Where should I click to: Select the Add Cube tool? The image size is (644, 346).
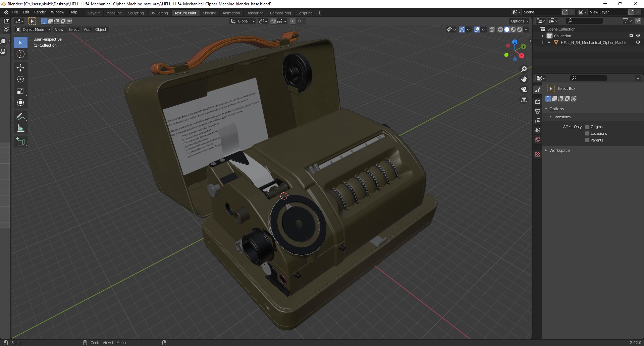click(x=20, y=142)
